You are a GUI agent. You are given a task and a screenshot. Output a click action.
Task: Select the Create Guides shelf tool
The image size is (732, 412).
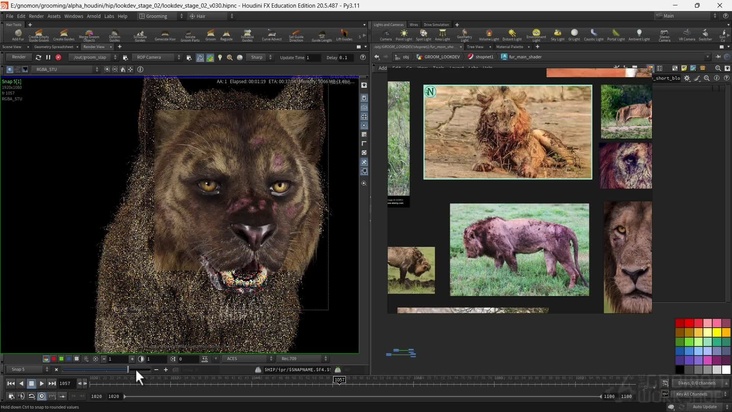coord(64,35)
